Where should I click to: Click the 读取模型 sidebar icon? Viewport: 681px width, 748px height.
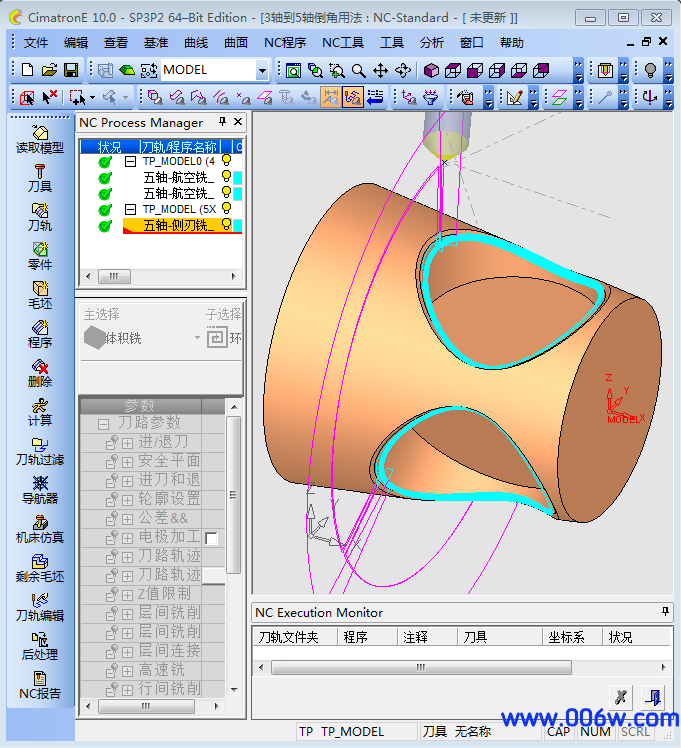40,140
